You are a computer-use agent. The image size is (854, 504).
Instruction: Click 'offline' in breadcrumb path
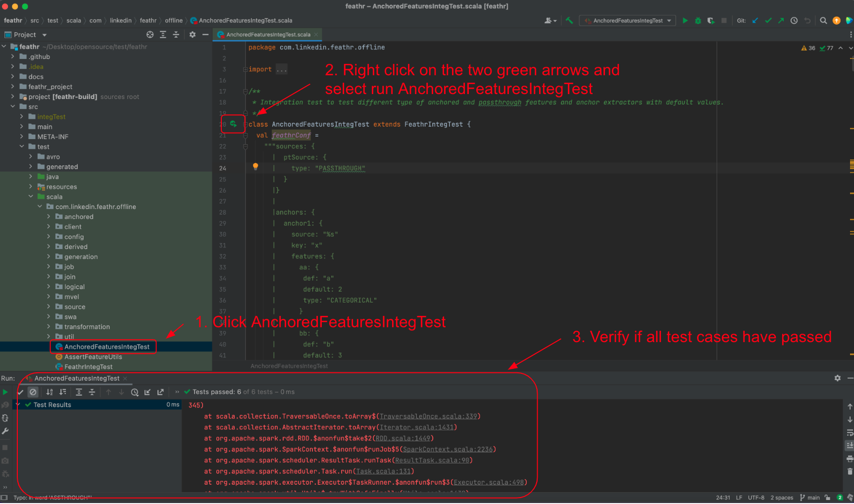click(174, 20)
